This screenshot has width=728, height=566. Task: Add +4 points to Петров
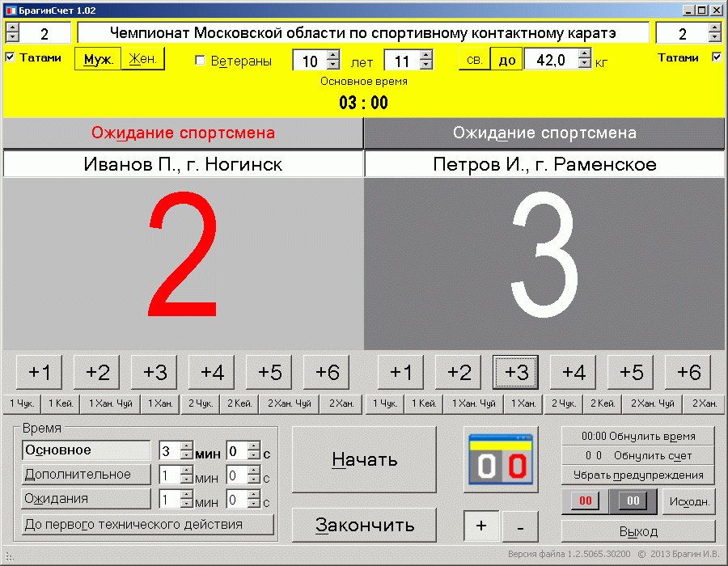pos(573,372)
